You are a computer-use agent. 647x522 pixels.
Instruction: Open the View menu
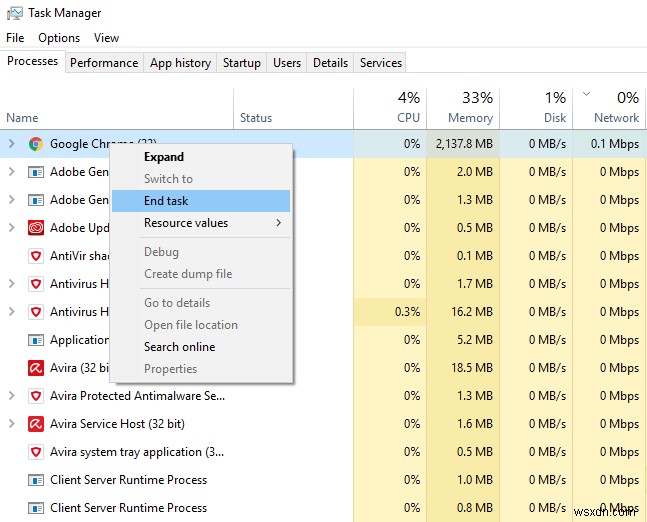click(106, 38)
